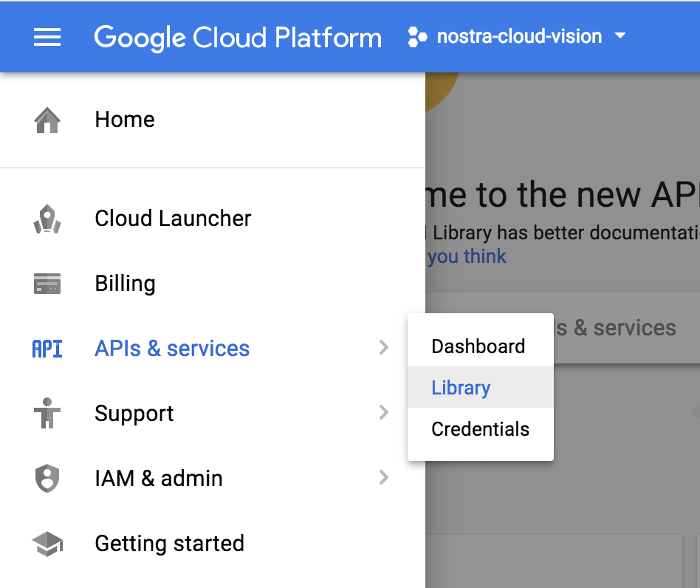Click the Support person icon
This screenshot has width=700, height=588.
pyautogui.click(x=47, y=414)
